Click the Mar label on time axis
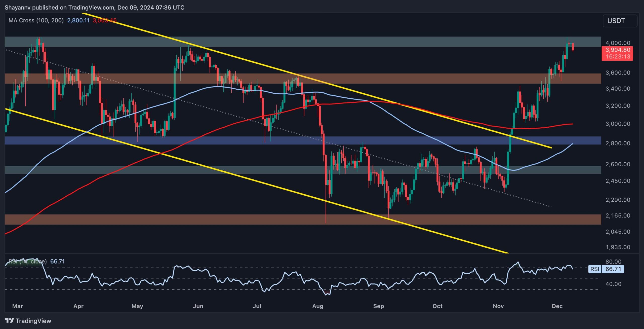 [18, 306]
